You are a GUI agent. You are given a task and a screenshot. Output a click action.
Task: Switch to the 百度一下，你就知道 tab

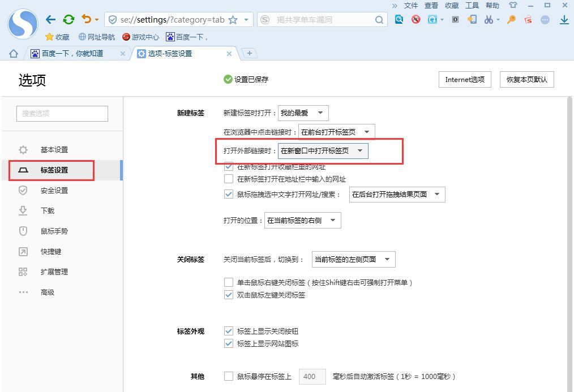pyautogui.click(x=72, y=54)
